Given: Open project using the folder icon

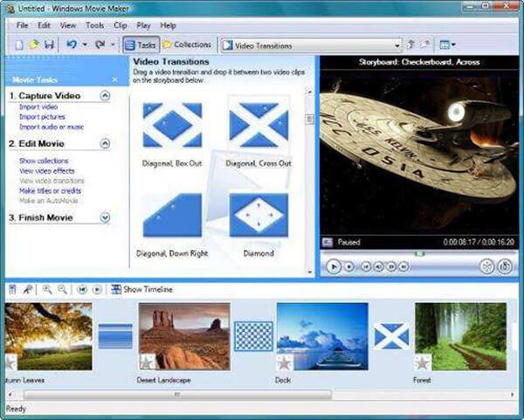Looking at the screenshot, I should (x=34, y=45).
